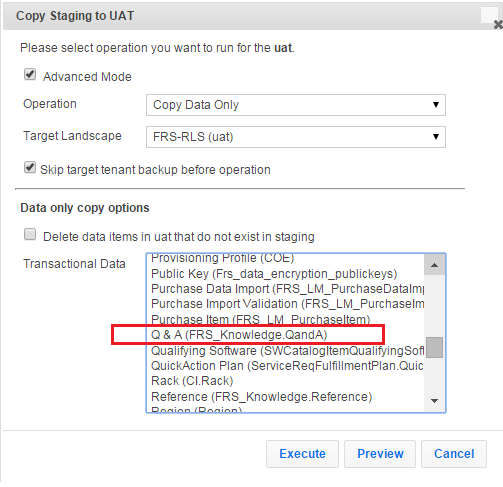The width and height of the screenshot is (503, 487).
Task: Enable Delete data items in uat checkbox
Action: pos(30,234)
